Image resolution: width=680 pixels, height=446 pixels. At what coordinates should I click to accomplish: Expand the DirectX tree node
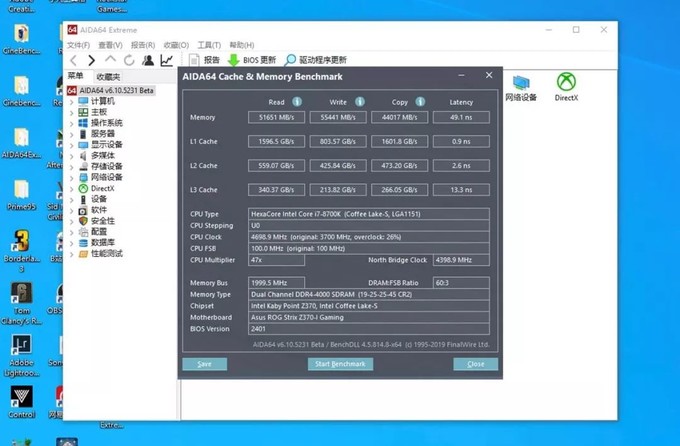[x=72, y=189]
